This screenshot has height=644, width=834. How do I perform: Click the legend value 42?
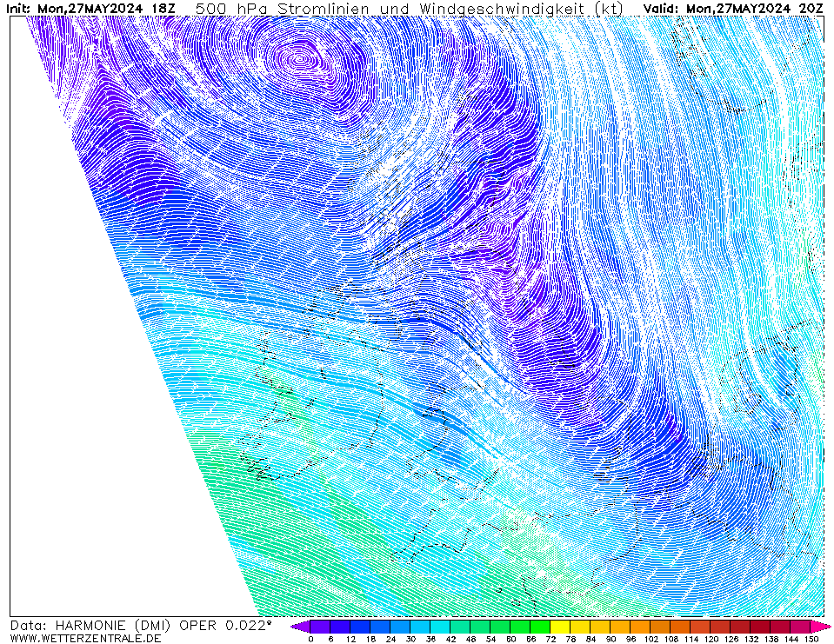tap(450, 639)
